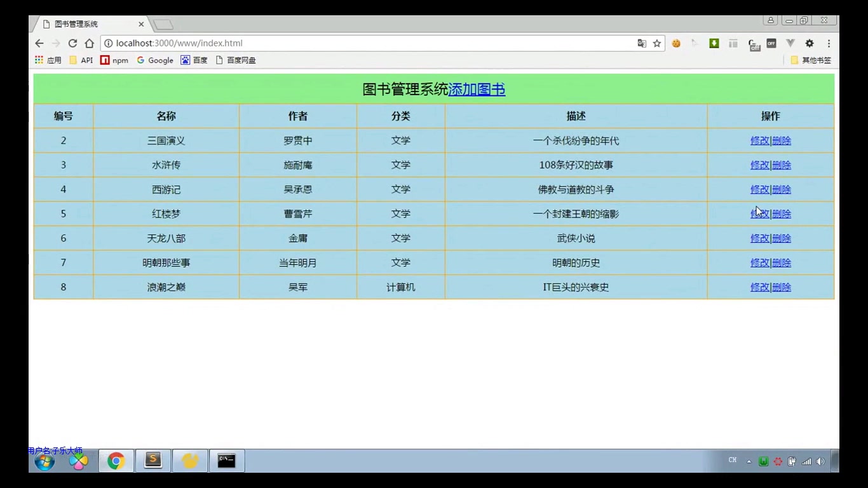This screenshot has height=488, width=868.
Task: Expand the 其他书签 bookmarks folder
Action: pyautogui.click(x=811, y=60)
